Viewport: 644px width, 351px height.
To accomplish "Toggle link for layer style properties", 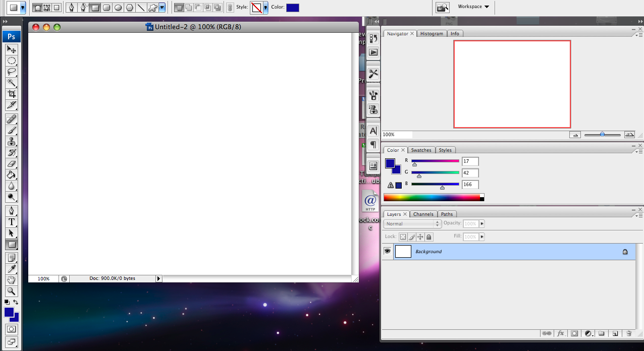I will click(x=231, y=8).
